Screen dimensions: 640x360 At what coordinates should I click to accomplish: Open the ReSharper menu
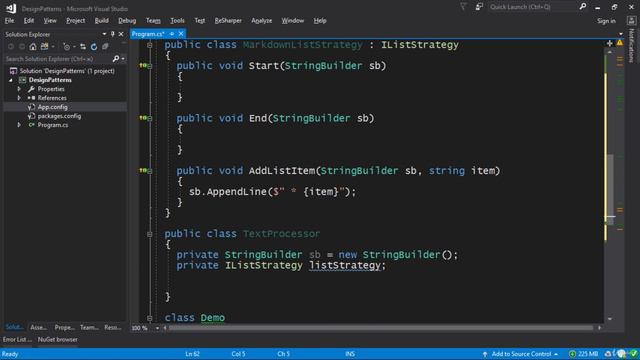[x=228, y=20]
